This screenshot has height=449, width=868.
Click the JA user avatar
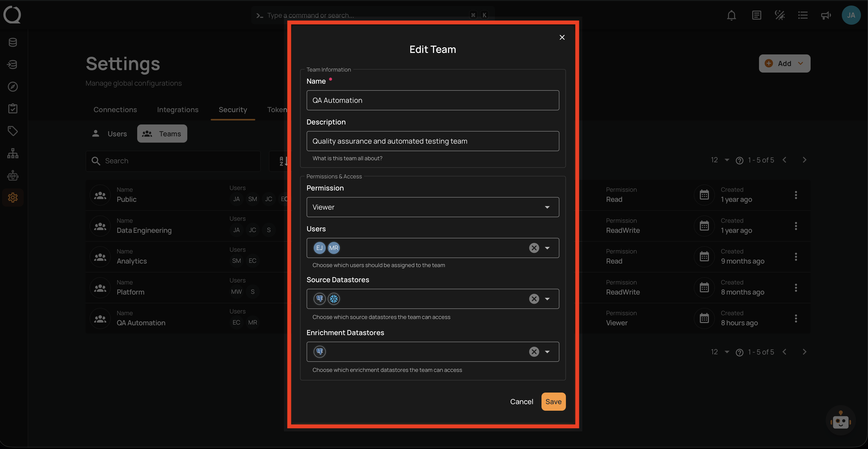(x=851, y=15)
